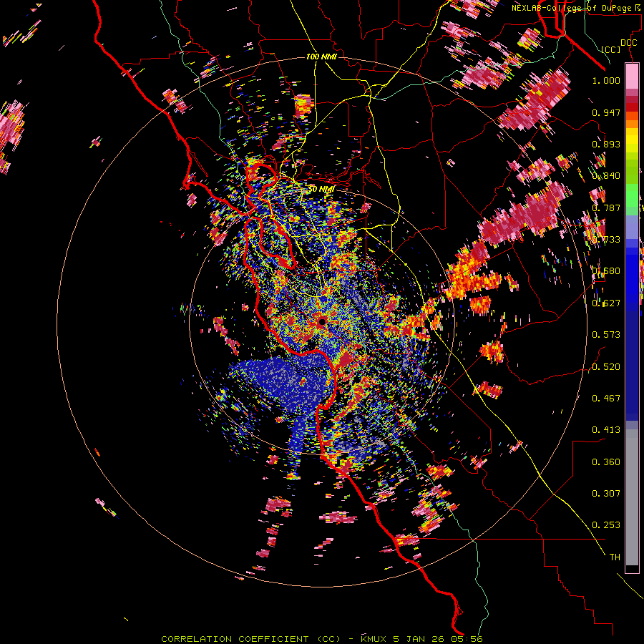Screen dimensions: 644x644
Task: Click the 0.680 scale value
Action: (x=606, y=271)
